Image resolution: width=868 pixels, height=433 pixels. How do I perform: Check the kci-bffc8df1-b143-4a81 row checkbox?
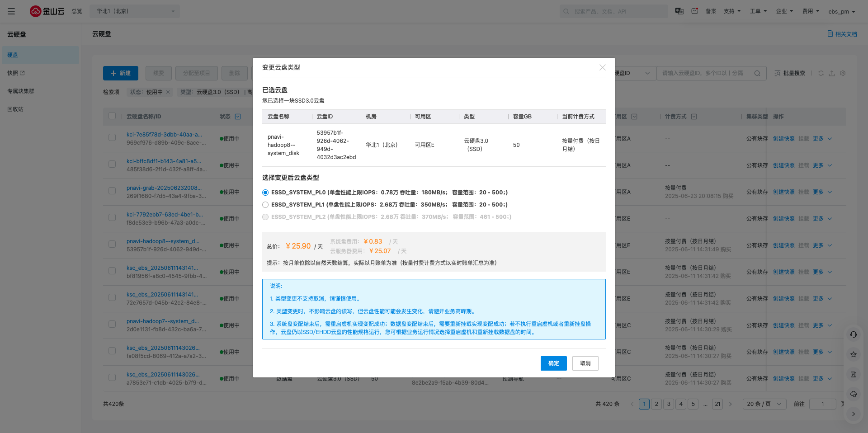[112, 164]
